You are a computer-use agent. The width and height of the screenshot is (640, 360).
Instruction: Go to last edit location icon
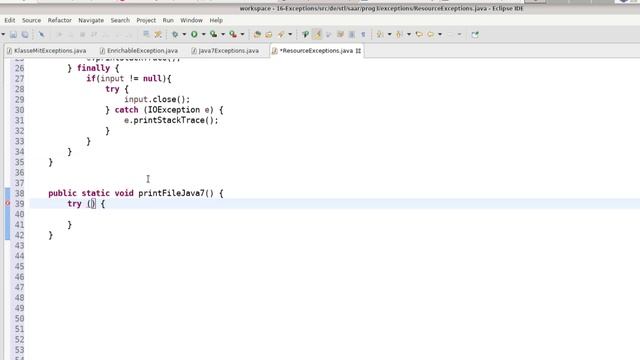pyautogui.click(x=419, y=35)
